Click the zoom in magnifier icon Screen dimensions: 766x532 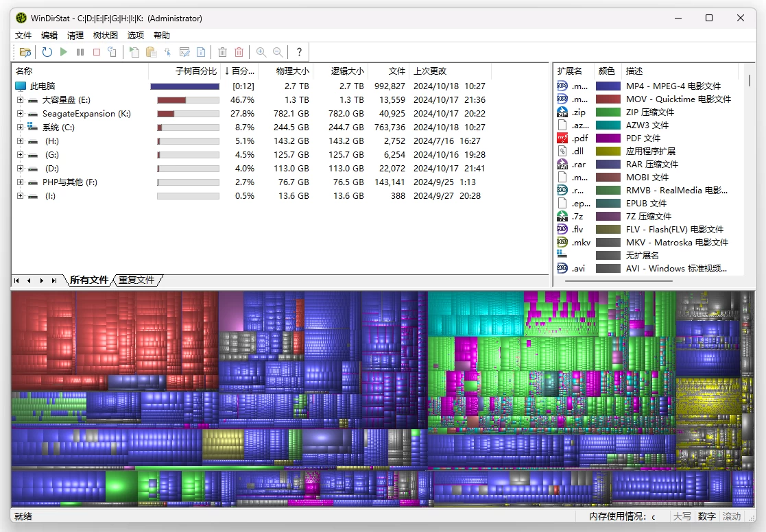tap(261, 52)
